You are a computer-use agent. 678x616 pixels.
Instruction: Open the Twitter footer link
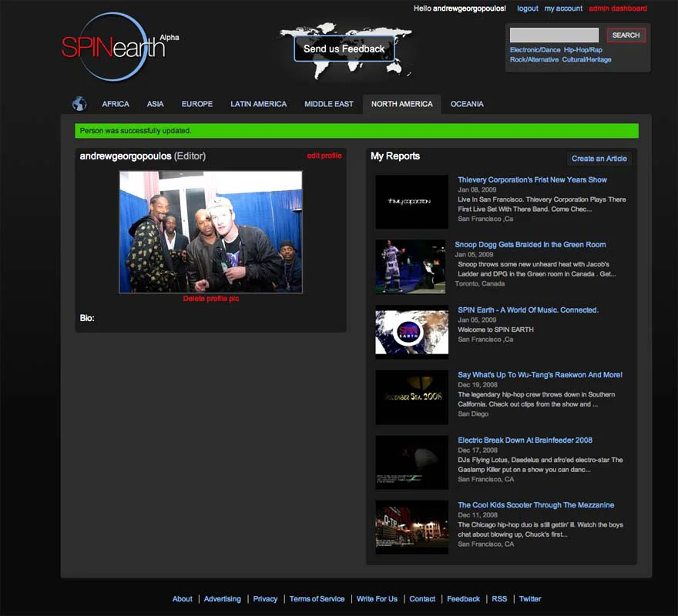tap(530, 599)
